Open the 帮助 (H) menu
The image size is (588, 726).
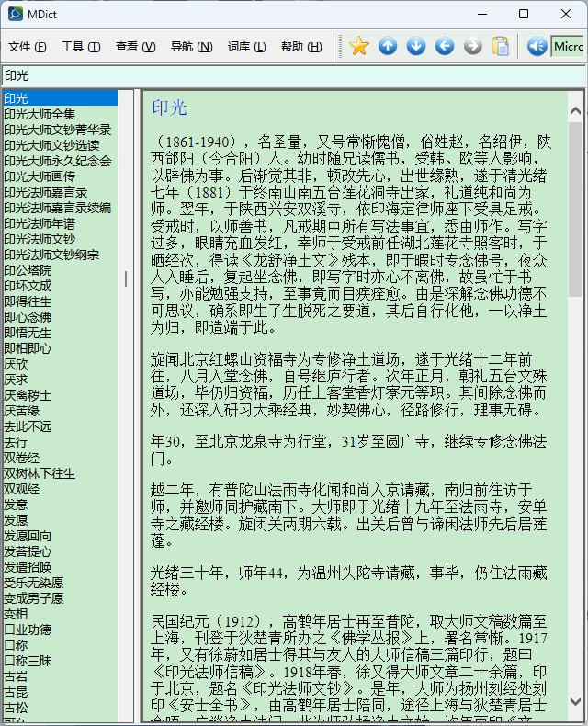coord(301,47)
